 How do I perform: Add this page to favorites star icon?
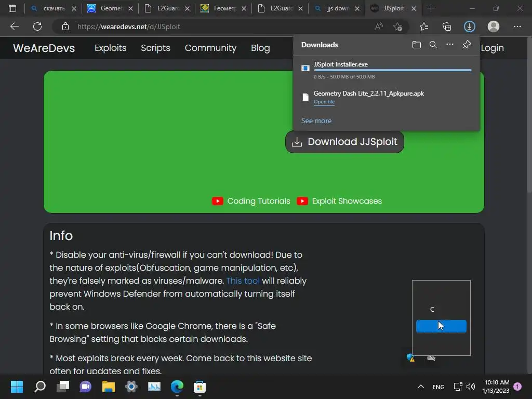[x=397, y=26]
